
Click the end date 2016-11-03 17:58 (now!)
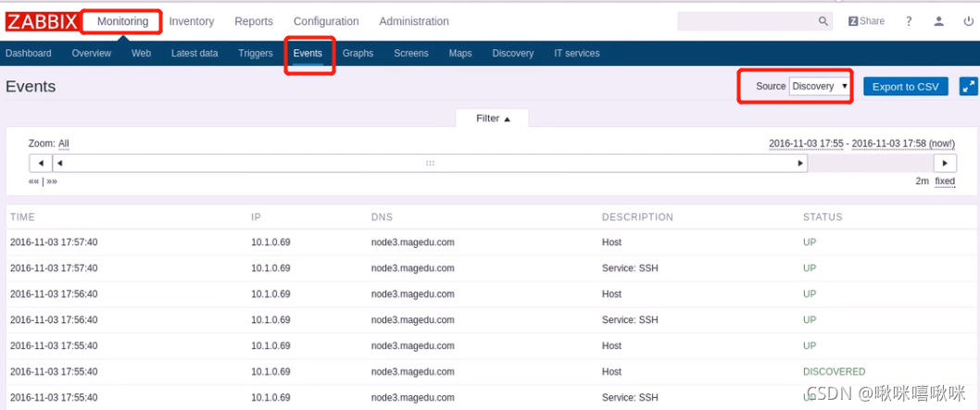[904, 143]
